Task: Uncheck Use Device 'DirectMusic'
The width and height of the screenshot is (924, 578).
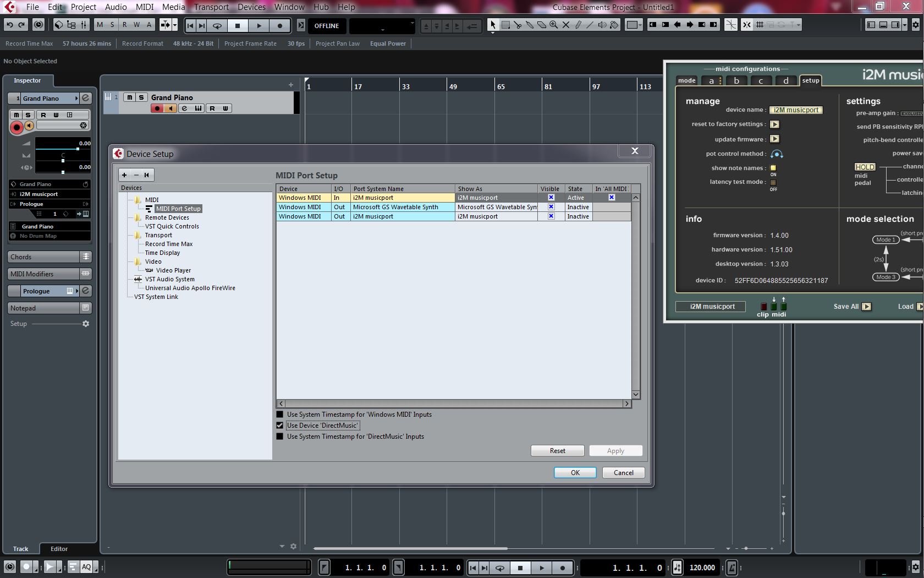Action: [279, 426]
